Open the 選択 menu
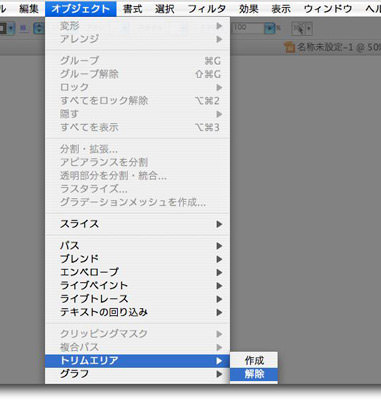This screenshot has width=381, height=400. coord(165,9)
